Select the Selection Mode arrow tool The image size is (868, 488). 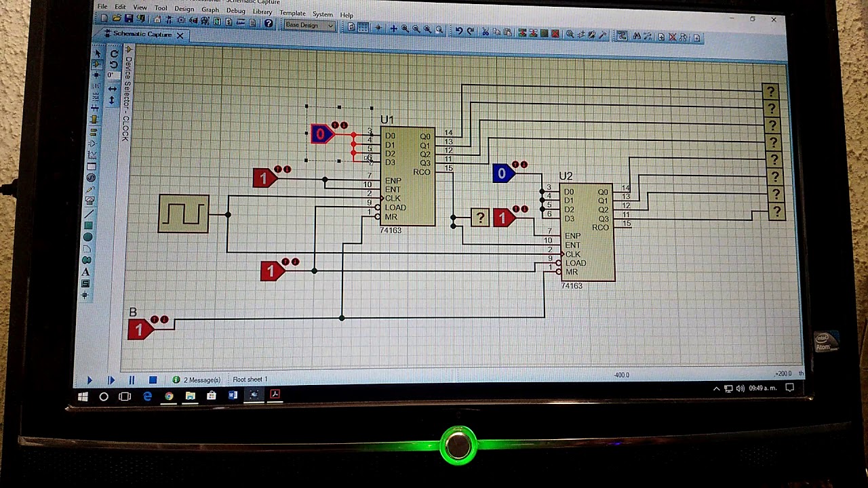tap(98, 52)
